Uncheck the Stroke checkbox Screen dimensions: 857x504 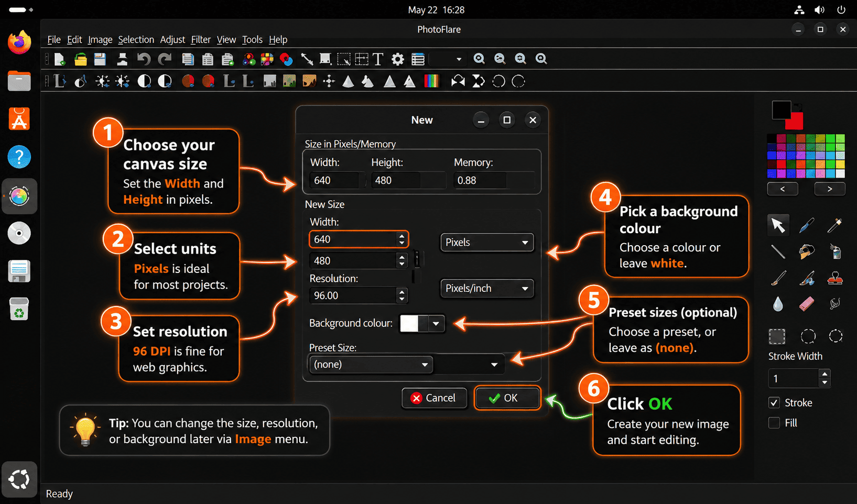pos(774,403)
